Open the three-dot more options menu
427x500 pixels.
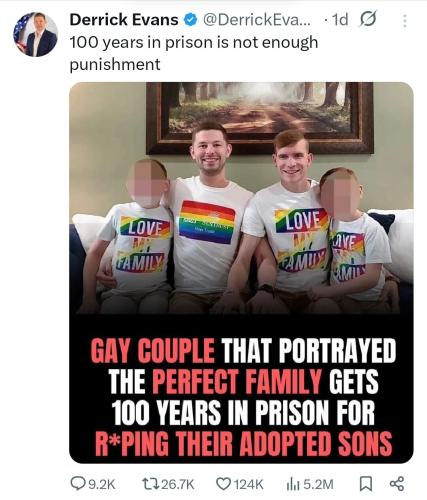coord(405,21)
